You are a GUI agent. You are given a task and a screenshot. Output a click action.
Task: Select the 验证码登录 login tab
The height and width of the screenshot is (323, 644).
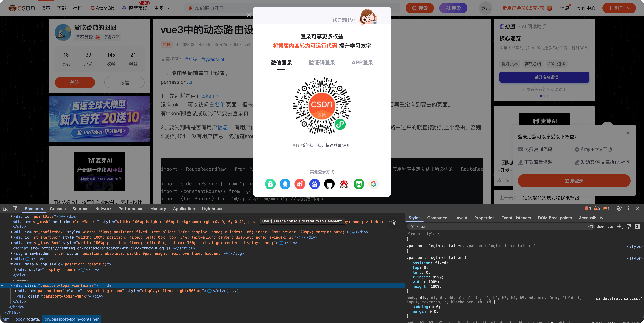(322, 63)
